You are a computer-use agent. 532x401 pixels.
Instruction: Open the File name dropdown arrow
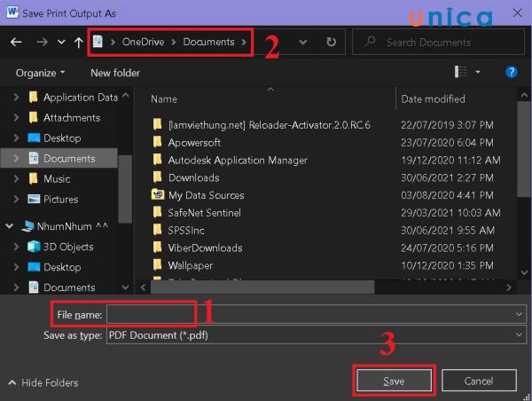(519, 315)
